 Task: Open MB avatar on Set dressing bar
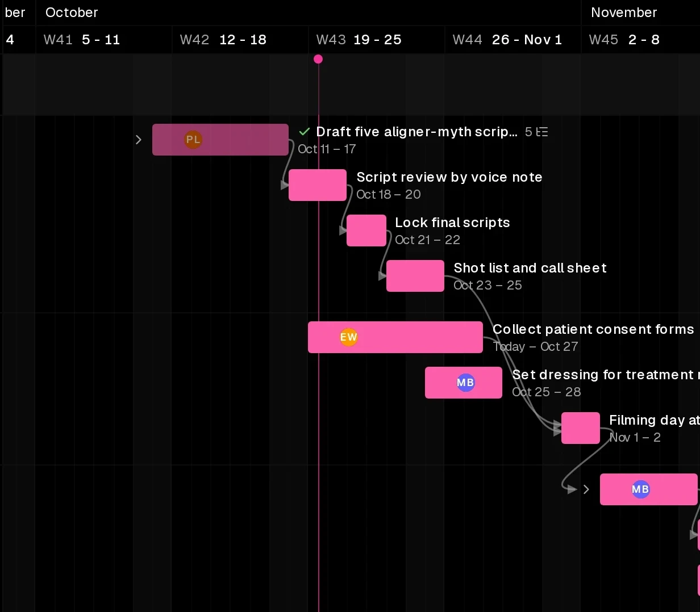pyautogui.click(x=465, y=383)
